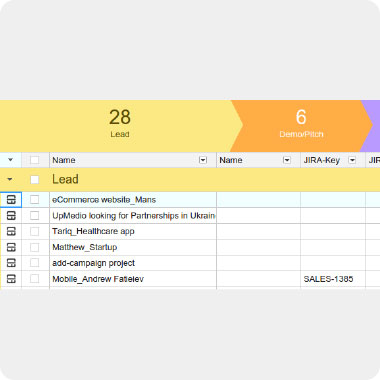The height and width of the screenshot is (380, 380).
Task: Select all rows with header checkbox
Action: 34,160
